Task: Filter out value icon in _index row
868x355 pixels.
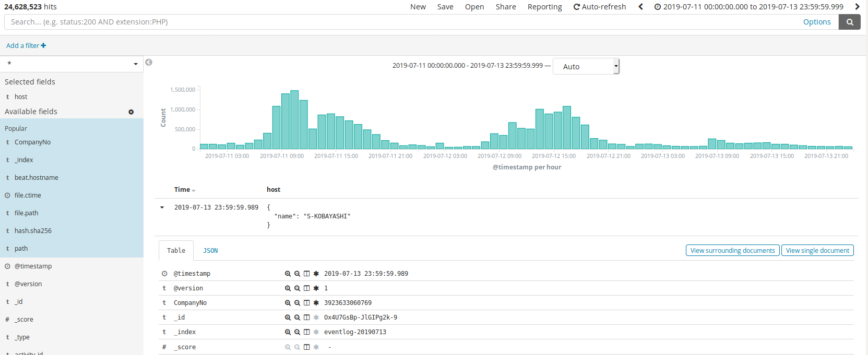Action: click(x=297, y=332)
